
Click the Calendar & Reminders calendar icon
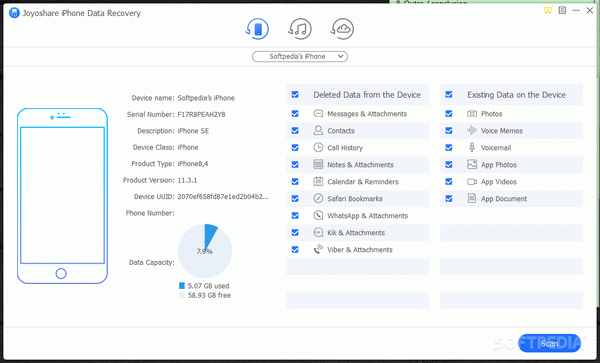click(318, 181)
